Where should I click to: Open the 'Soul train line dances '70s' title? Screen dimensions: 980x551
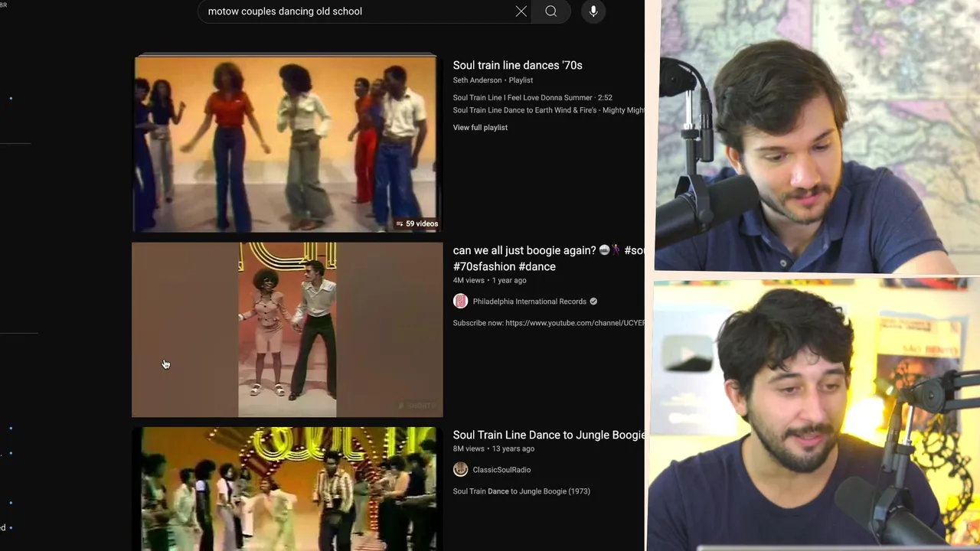click(x=518, y=65)
